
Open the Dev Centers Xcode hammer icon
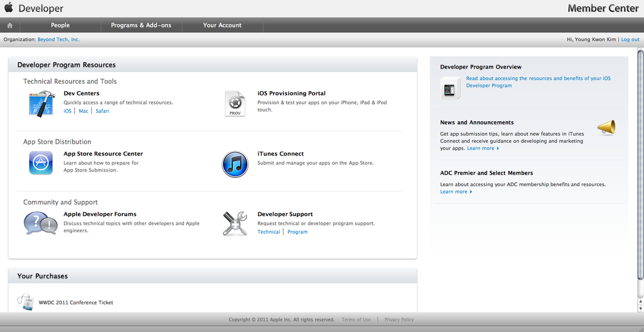pyautogui.click(x=42, y=103)
